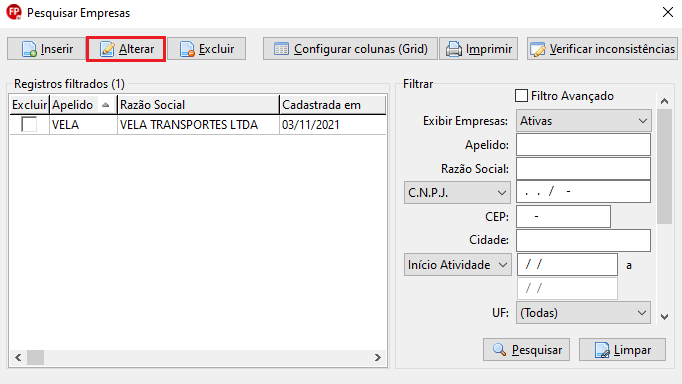Expand the C.N.P.J. document type dropdown
Viewport: 682px width, 384px height.
point(457,192)
